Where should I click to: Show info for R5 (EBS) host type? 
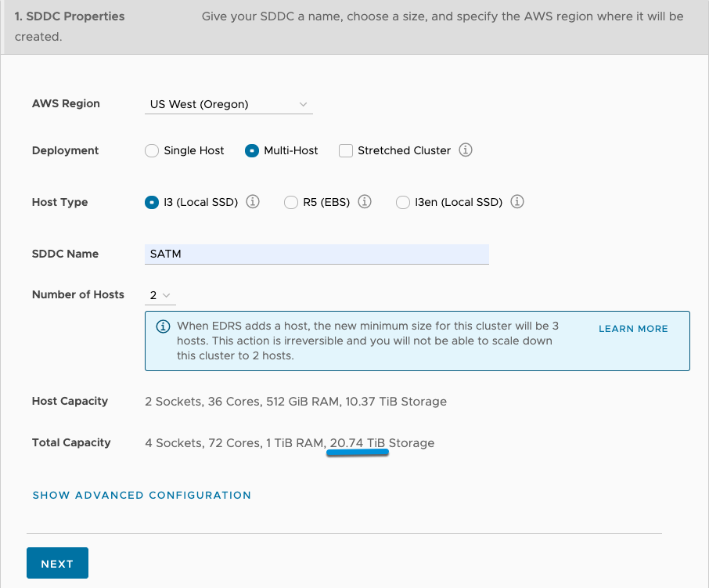[x=365, y=202]
